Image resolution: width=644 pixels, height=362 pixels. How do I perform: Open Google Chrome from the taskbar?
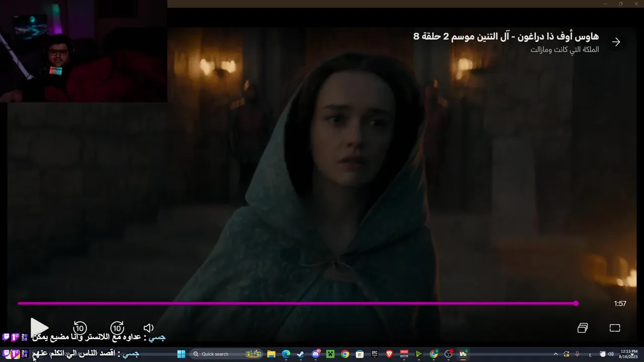tap(345, 354)
